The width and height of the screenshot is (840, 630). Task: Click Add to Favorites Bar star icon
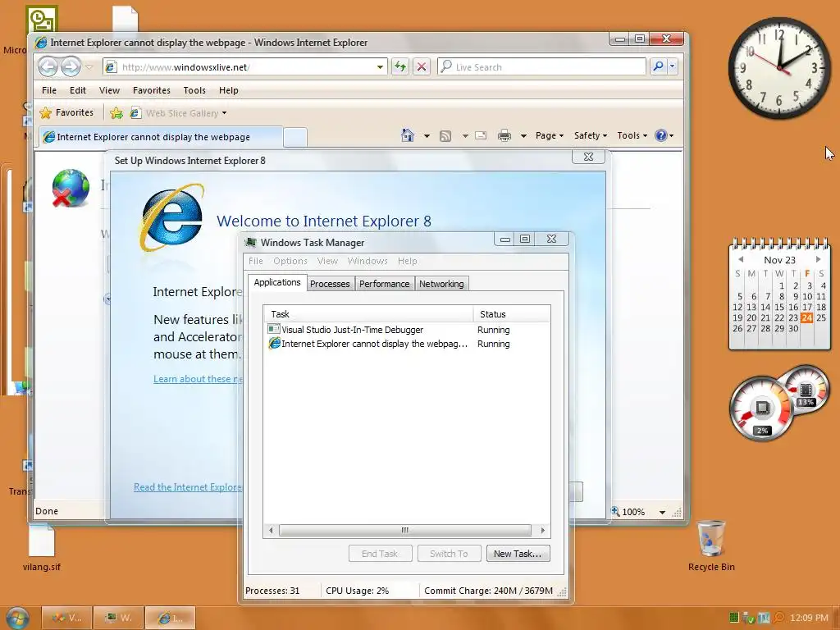click(x=116, y=113)
